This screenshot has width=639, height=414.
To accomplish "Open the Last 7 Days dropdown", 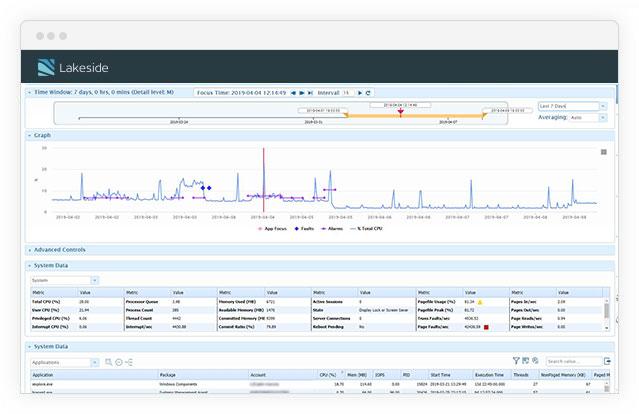I will (x=603, y=106).
